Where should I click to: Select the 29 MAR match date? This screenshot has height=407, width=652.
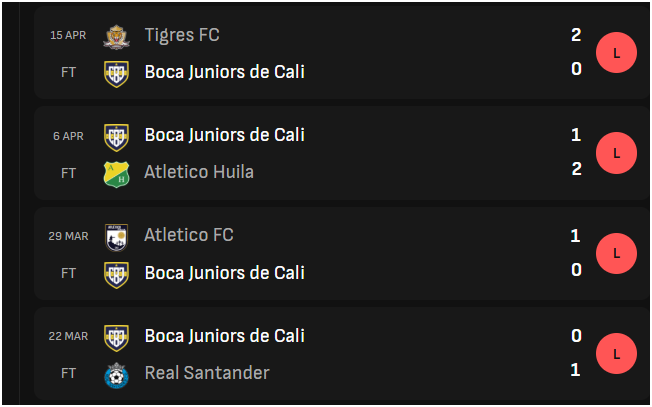click(x=68, y=236)
